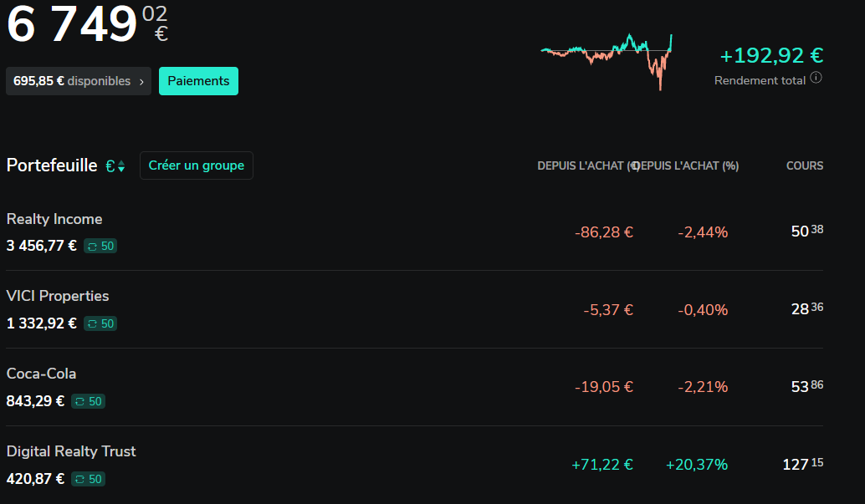865x504 pixels.
Task: Click the +20,37% percentage
Action: [x=697, y=465]
